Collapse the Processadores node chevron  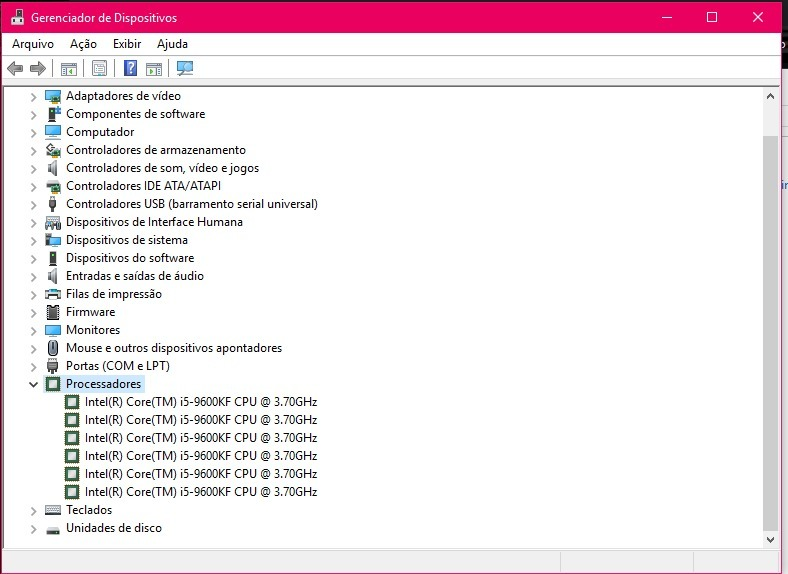(33, 385)
